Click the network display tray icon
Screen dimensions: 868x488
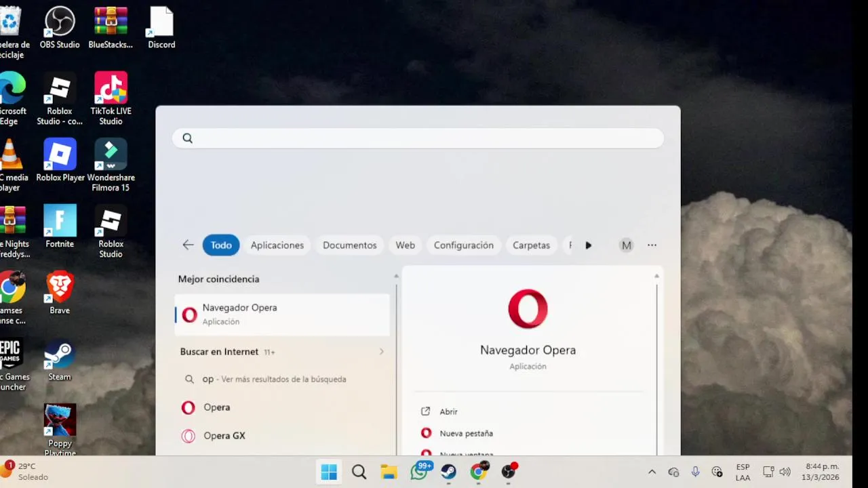point(768,472)
